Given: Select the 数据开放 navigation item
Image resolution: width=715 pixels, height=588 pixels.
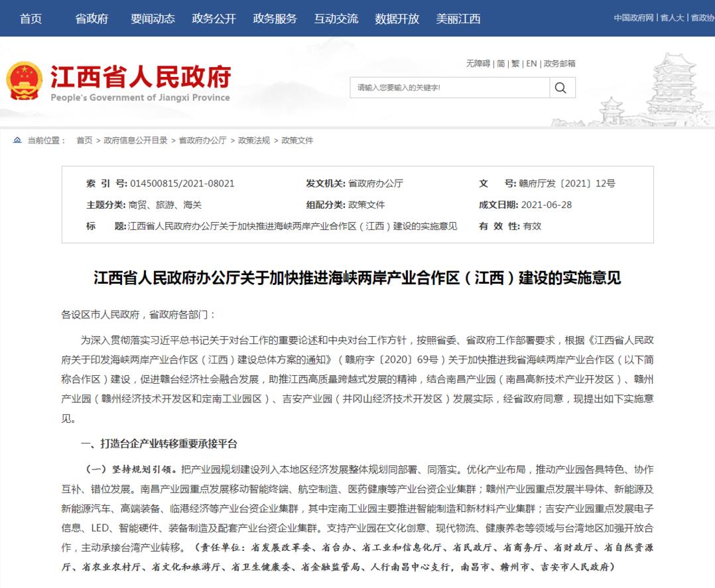Looking at the screenshot, I should click(x=397, y=19).
